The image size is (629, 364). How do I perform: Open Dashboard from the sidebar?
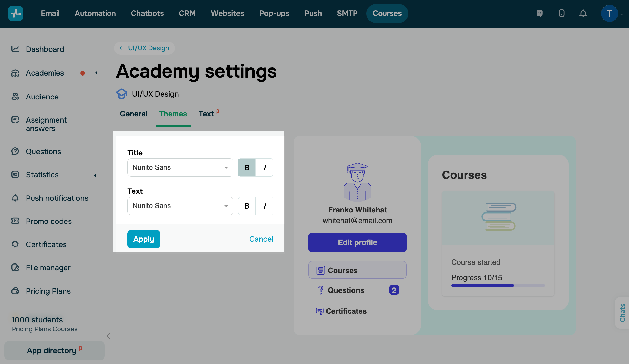[45, 49]
